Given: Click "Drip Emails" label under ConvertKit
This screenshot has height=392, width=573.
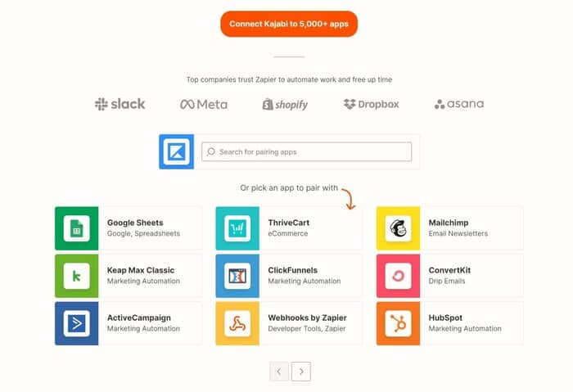Looking at the screenshot, I should point(447,281).
